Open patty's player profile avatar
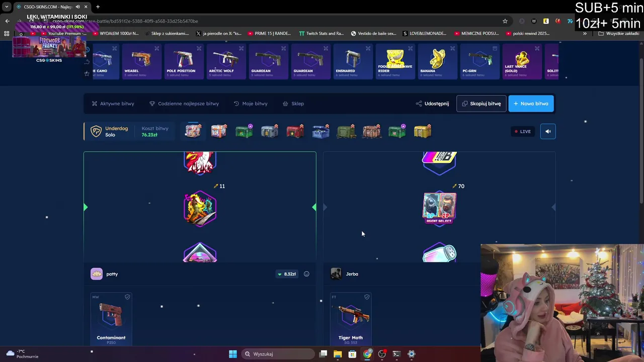Image resolution: width=644 pixels, height=362 pixels. (97, 274)
